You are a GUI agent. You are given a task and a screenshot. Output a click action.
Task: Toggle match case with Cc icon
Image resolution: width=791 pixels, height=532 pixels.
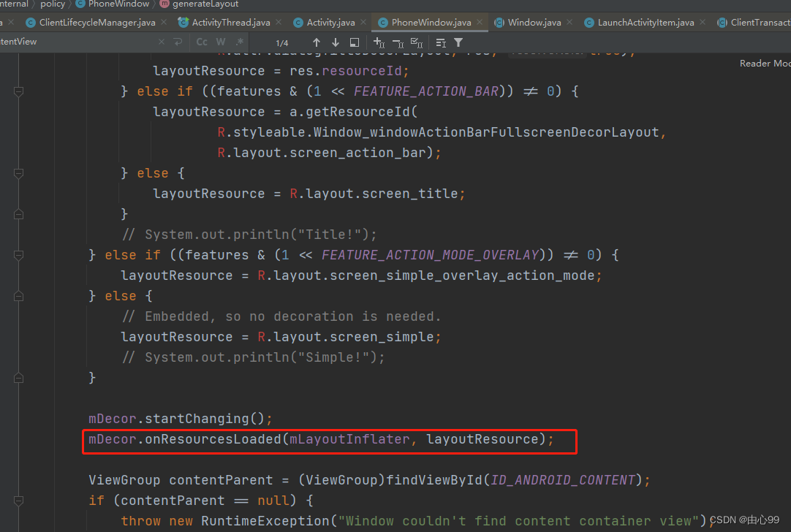pos(202,42)
